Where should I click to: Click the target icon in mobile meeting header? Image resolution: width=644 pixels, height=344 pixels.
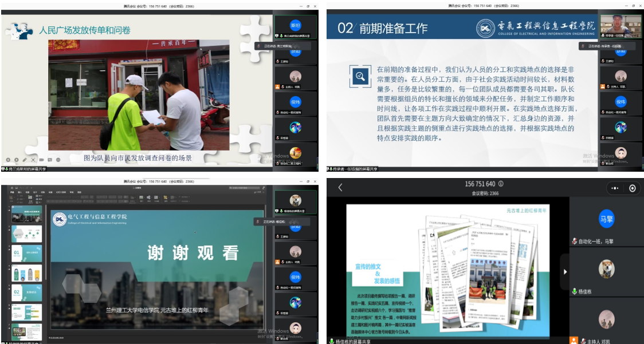[x=632, y=188]
